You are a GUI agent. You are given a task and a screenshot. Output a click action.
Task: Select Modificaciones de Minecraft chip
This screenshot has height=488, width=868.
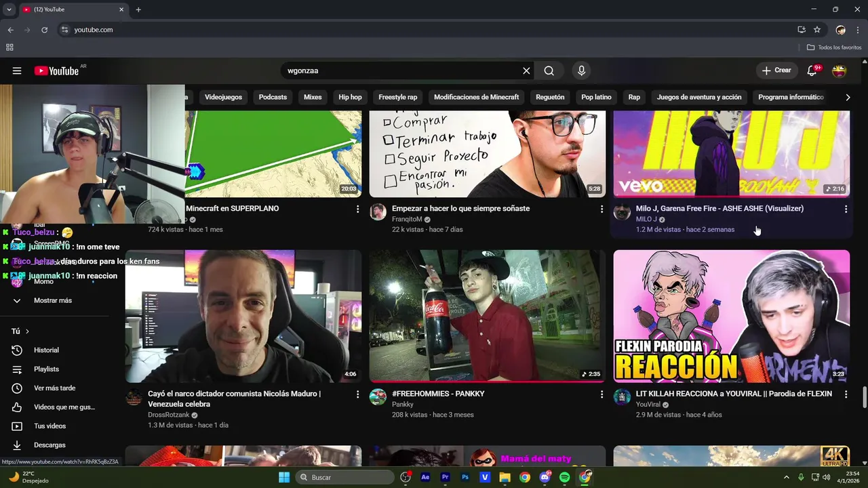point(476,97)
